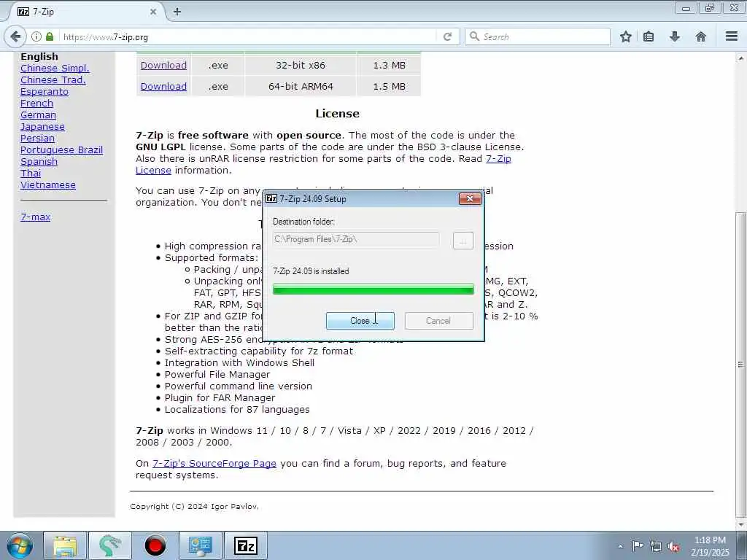
Task: Switch language to French
Action: 36,104
